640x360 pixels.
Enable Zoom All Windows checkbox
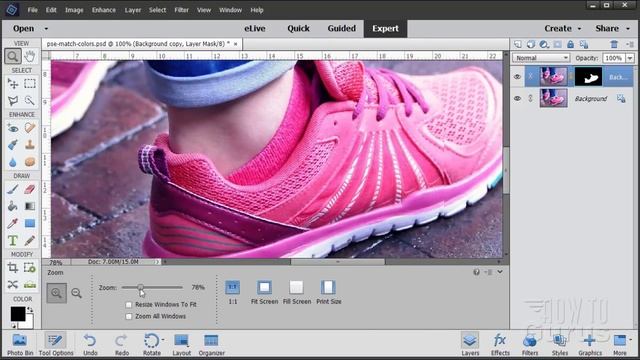click(129, 316)
